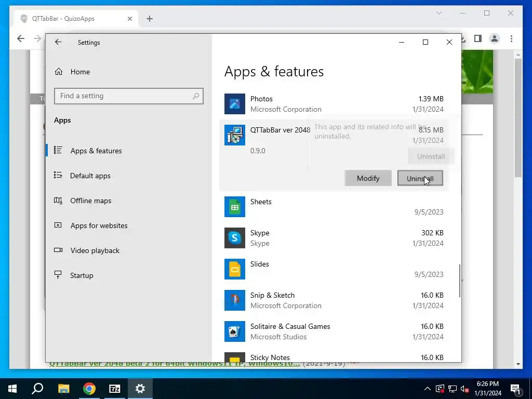Viewport: 532px width, 399px height.
Task: Open the QTTabBar ver 2048 beta 2 link
Action: click(175, 364)
